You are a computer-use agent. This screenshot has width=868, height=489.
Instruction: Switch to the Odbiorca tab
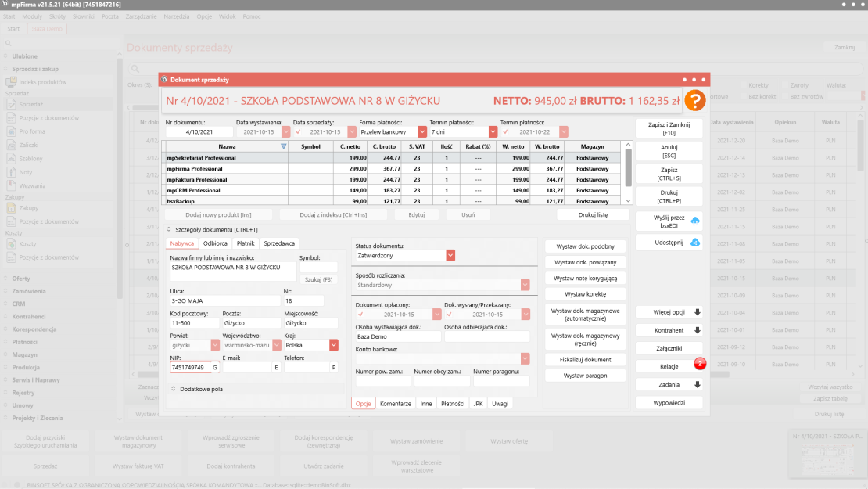click(215, 243)
